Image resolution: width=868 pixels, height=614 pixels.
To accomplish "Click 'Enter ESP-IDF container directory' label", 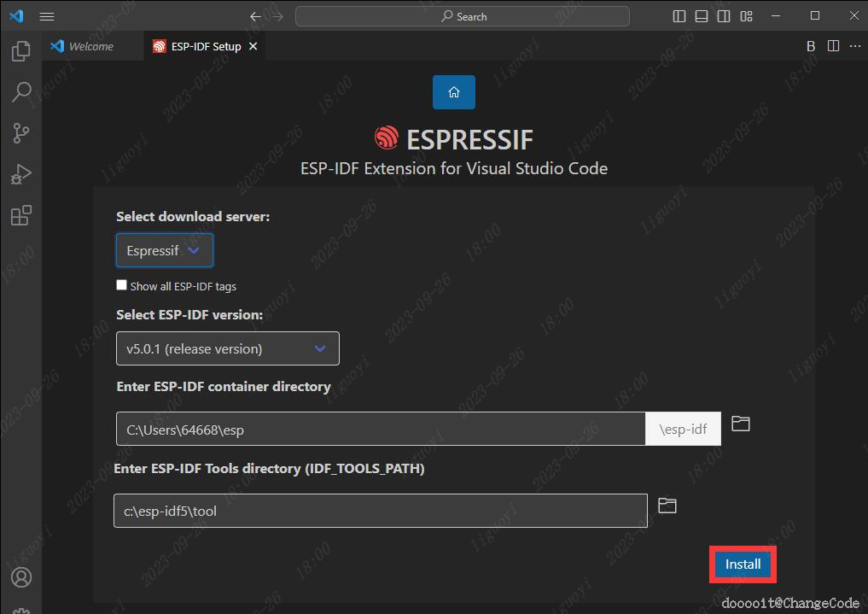I will point(224,387).
